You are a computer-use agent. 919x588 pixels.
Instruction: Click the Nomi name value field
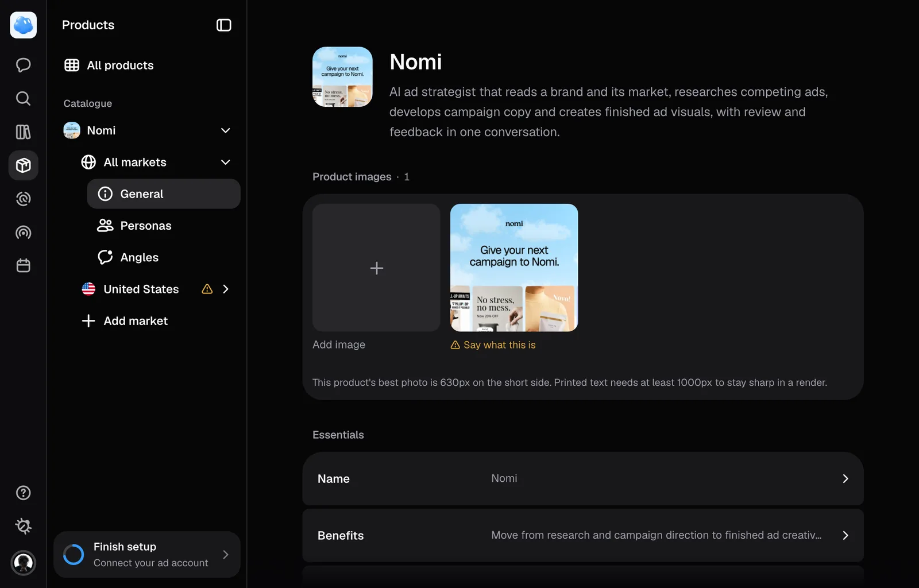[504, 478]
